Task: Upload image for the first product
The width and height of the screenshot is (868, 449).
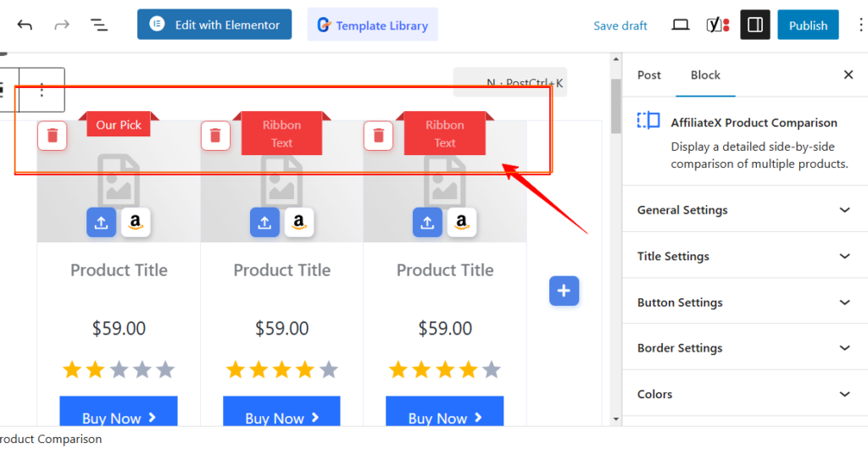Action: pyautogui.click(x=102, y=222)
